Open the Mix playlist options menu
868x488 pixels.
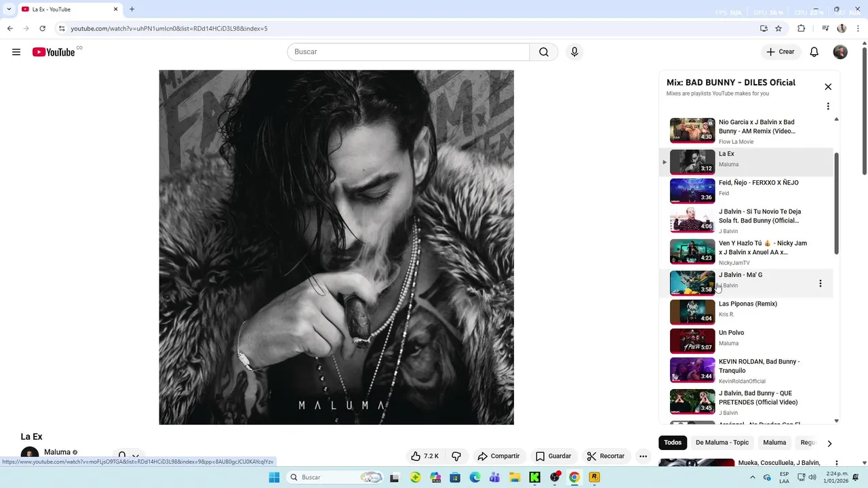828,106
